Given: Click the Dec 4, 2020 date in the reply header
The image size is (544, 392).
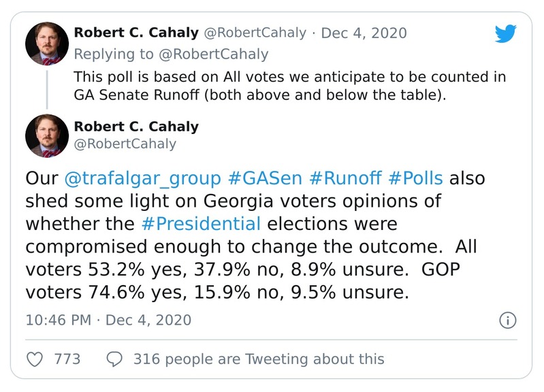Looking at the screenshot, I should click(x=364, y=33).
